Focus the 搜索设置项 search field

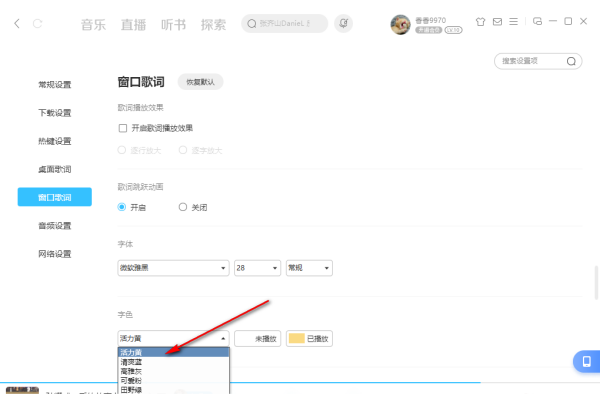538,61
